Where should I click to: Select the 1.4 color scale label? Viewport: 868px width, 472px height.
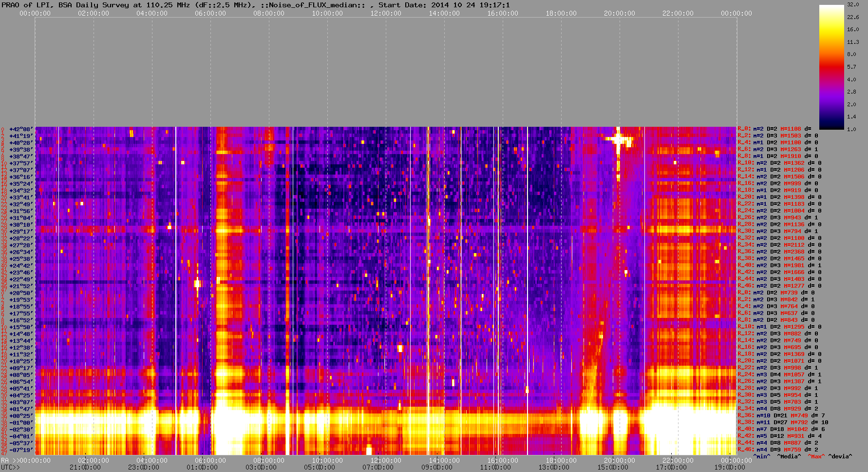pyautogui.click(x=851, y=117)
